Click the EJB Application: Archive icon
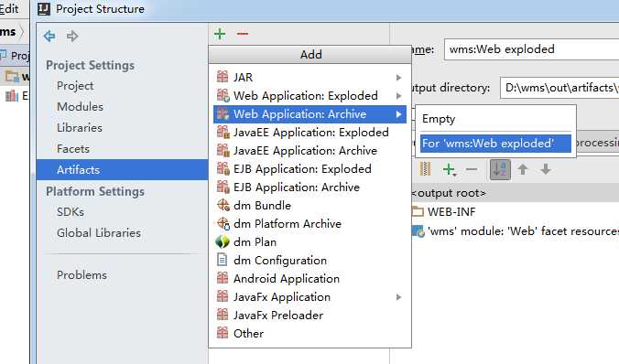The image size is (619, 364). [x=223, y=187]
